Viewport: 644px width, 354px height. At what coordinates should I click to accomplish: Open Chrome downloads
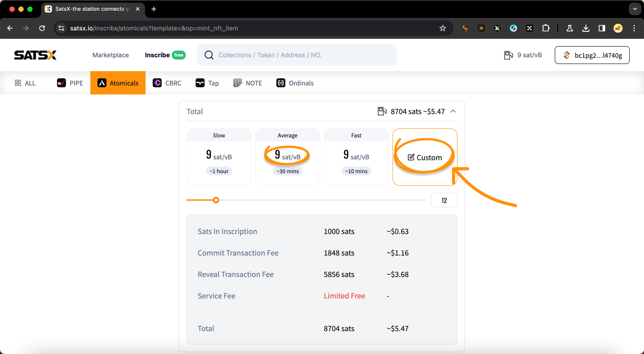click(586, 28)
